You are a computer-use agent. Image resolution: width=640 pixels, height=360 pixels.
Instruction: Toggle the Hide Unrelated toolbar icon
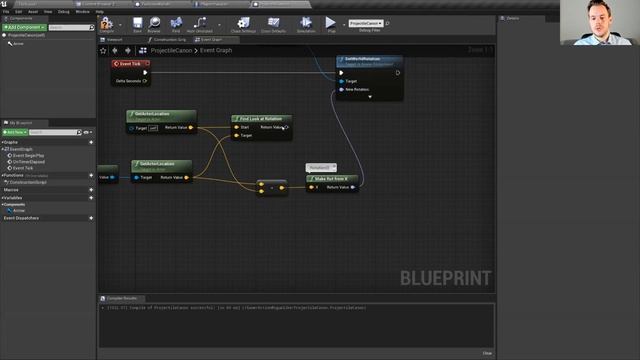pos(200,23)
